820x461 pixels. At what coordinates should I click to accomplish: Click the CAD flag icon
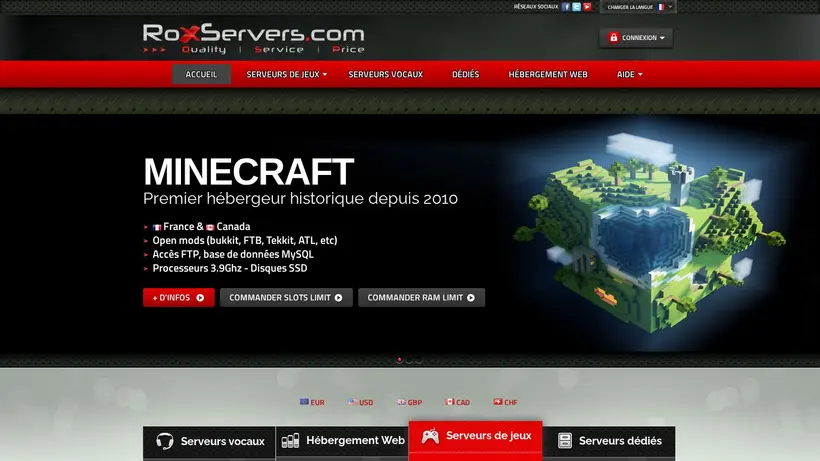coord(450,401)
